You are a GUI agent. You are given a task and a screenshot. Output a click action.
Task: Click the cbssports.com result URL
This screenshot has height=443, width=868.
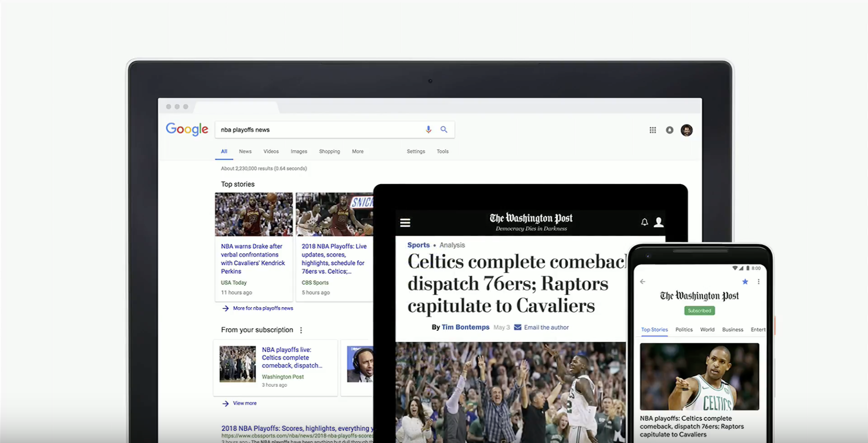pos(297,435)
